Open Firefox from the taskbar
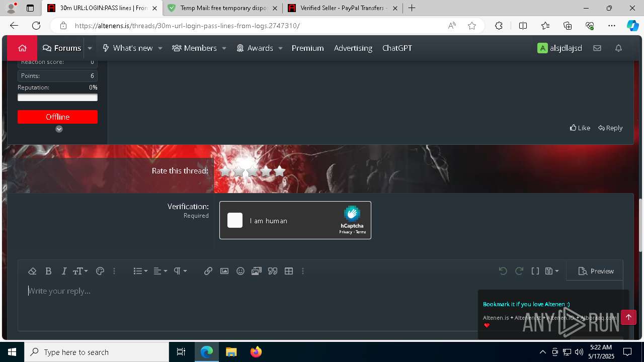 pyautogui.click(x=256, y=352)
